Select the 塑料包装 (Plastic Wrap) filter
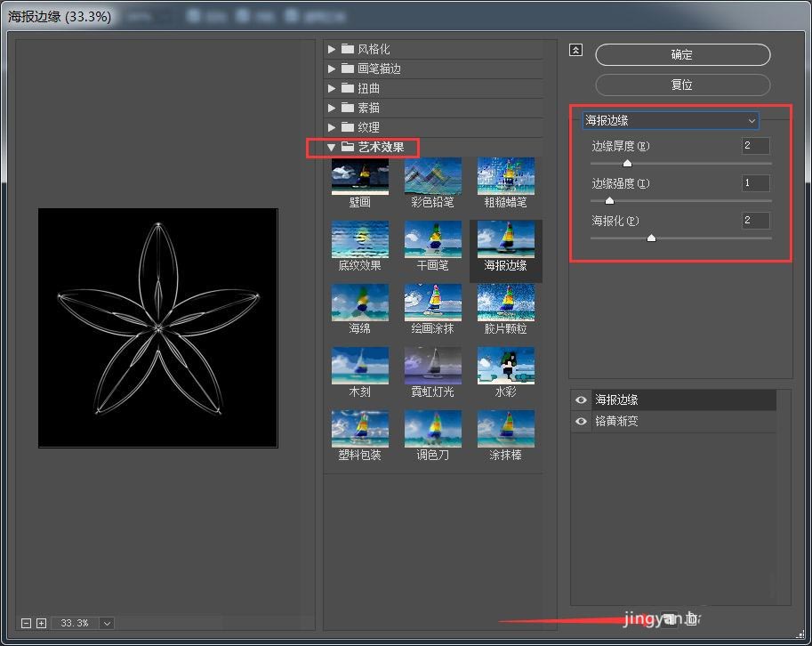Viewport: 812px width, 646px height. [x=359, y=428]
